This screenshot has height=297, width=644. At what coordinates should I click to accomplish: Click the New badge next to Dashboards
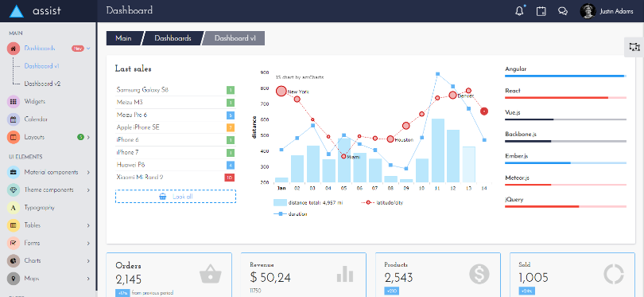78,49
